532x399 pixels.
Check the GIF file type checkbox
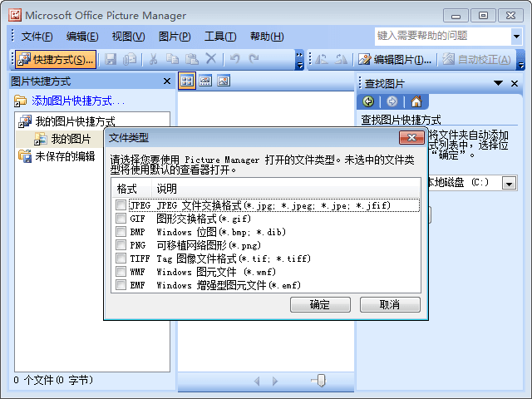(x=121, y=218)
